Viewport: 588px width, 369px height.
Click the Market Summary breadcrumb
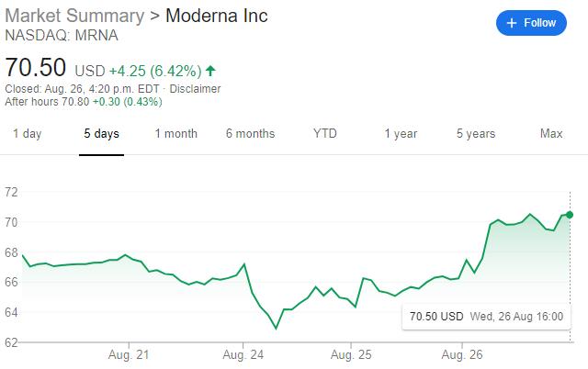coord(74,17)
